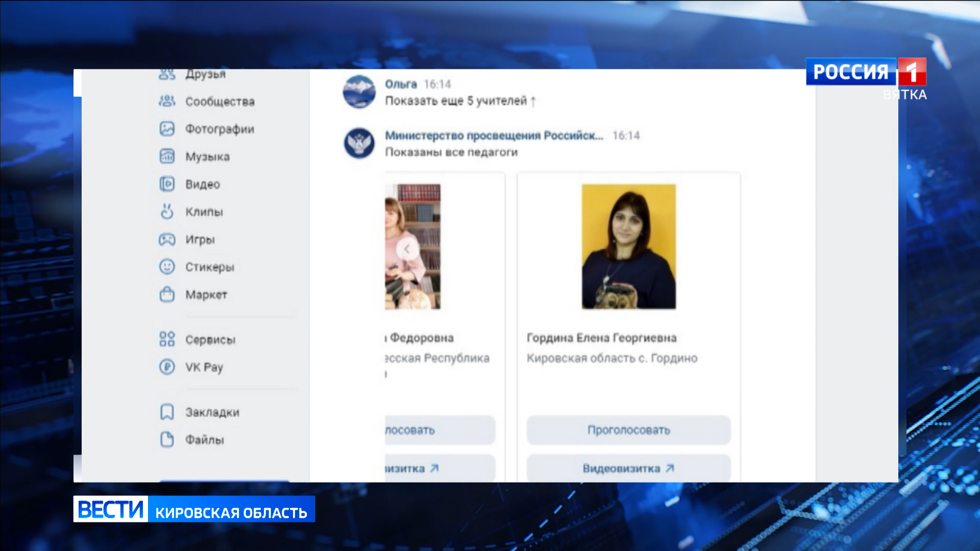Click the Stickers (Стикеры) smiley icon

coord(167,266)
